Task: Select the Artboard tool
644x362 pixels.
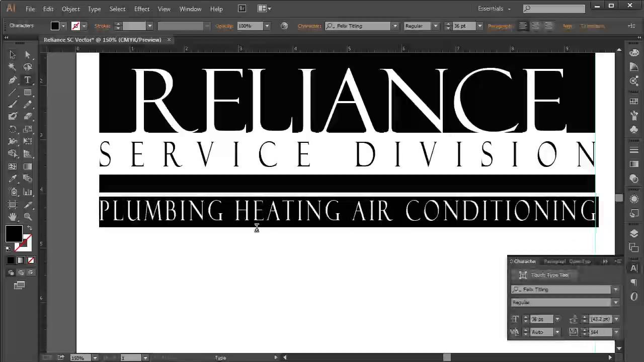Action: click(13, 205)
